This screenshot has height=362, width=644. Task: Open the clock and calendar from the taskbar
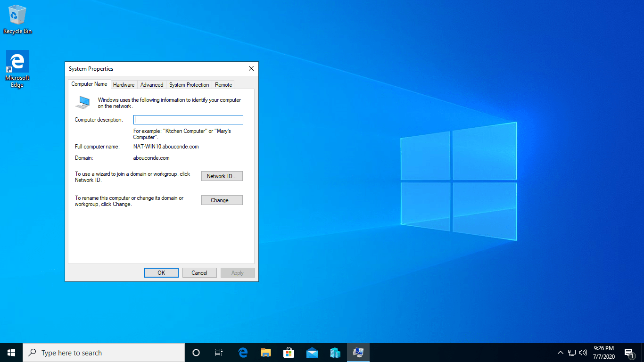tap(603, 352)
